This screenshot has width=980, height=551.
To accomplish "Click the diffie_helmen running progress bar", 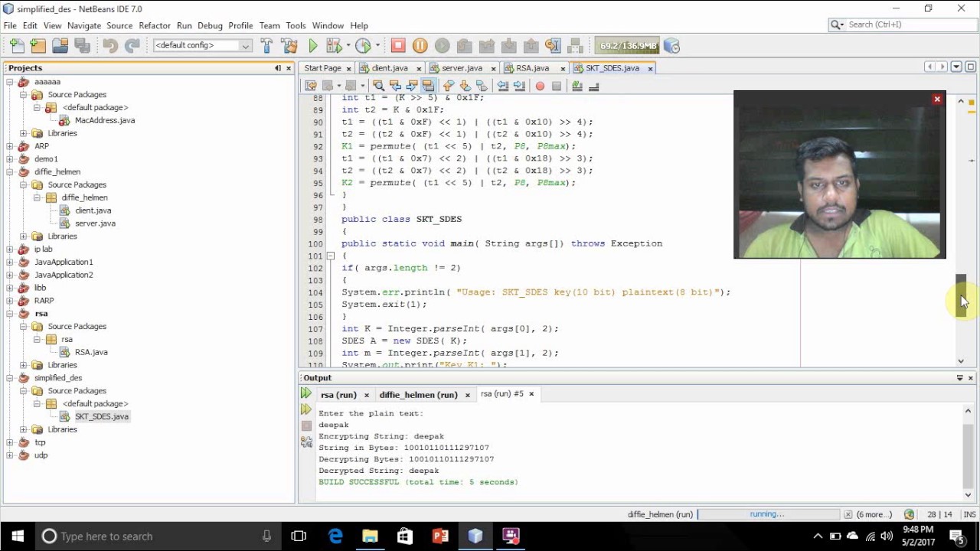I will [768, 514].
